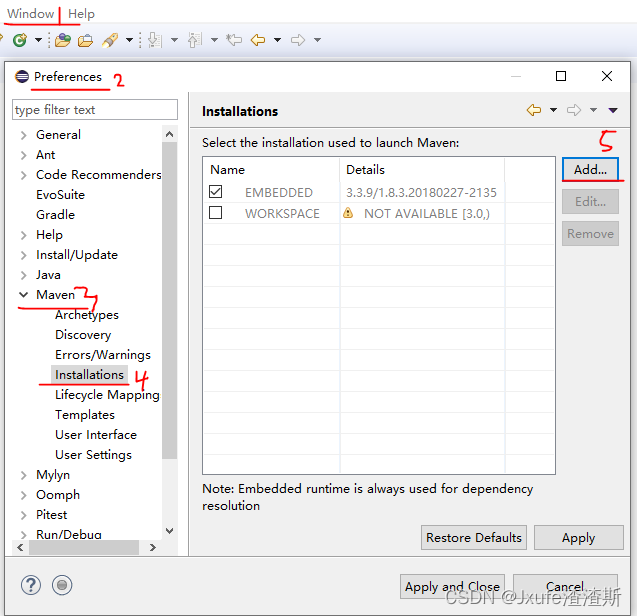Select Gradle preference page

coord(56,215)
